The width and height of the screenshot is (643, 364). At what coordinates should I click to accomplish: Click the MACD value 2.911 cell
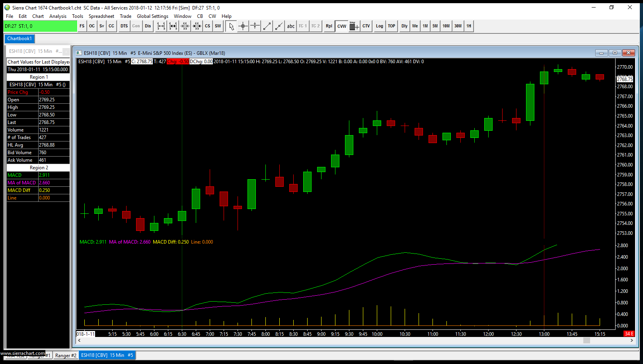click(54, 175)
